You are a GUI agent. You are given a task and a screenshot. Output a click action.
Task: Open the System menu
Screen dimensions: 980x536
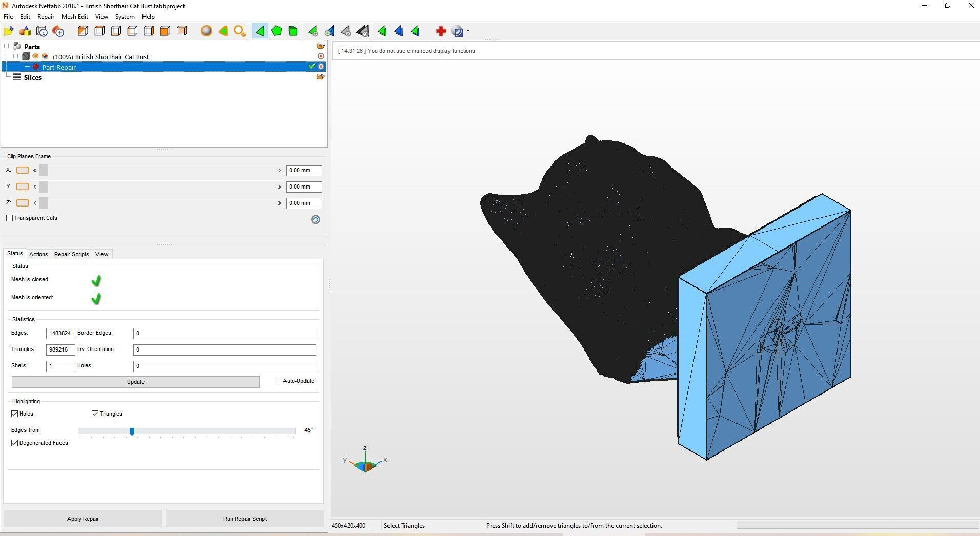click(x=125, y=17)
